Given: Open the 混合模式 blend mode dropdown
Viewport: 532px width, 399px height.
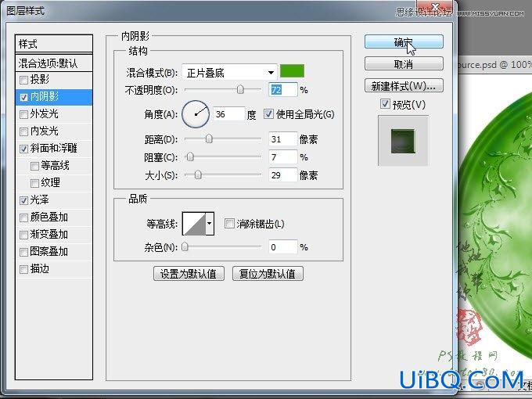Looking at the screenshot, I should 230,73.
